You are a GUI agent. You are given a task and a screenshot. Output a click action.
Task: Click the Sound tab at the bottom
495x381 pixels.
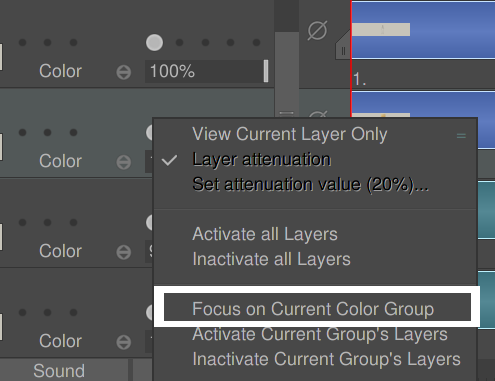click(x=59, y=370)
